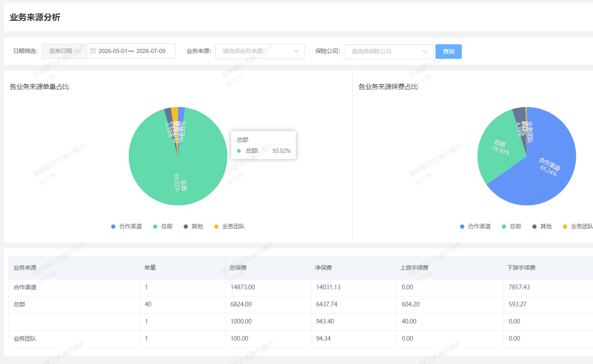Open the 请选择业务来源 dropdown

click(x=260, y=51)
